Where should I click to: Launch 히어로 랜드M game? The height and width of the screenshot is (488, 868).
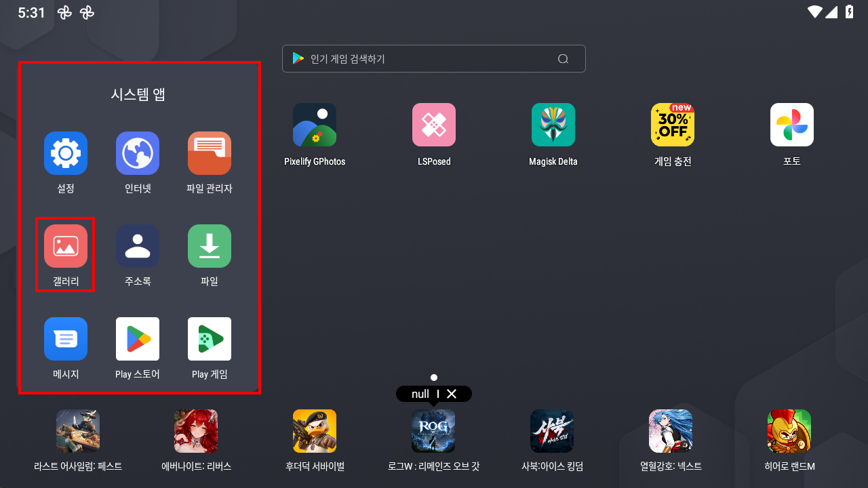click(789, 431)
